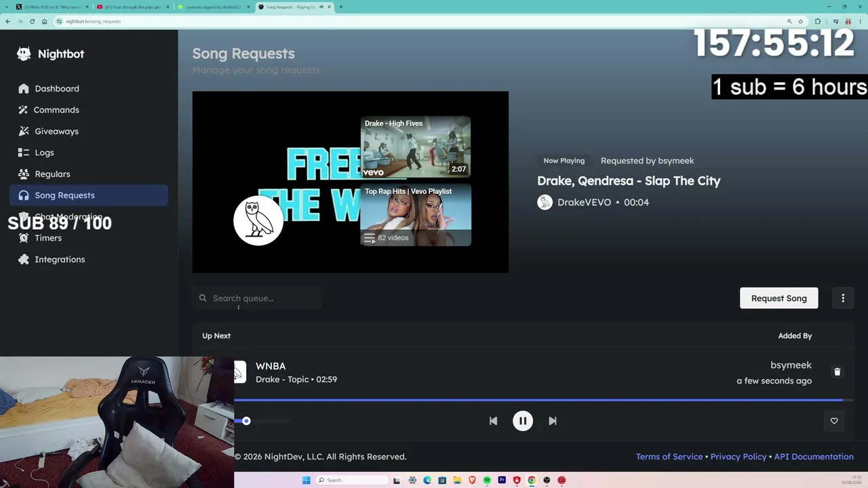This screenshot has width=868, height=488.
Task: Click the Windows taskbar Search box
Action: tap(353, 481)
